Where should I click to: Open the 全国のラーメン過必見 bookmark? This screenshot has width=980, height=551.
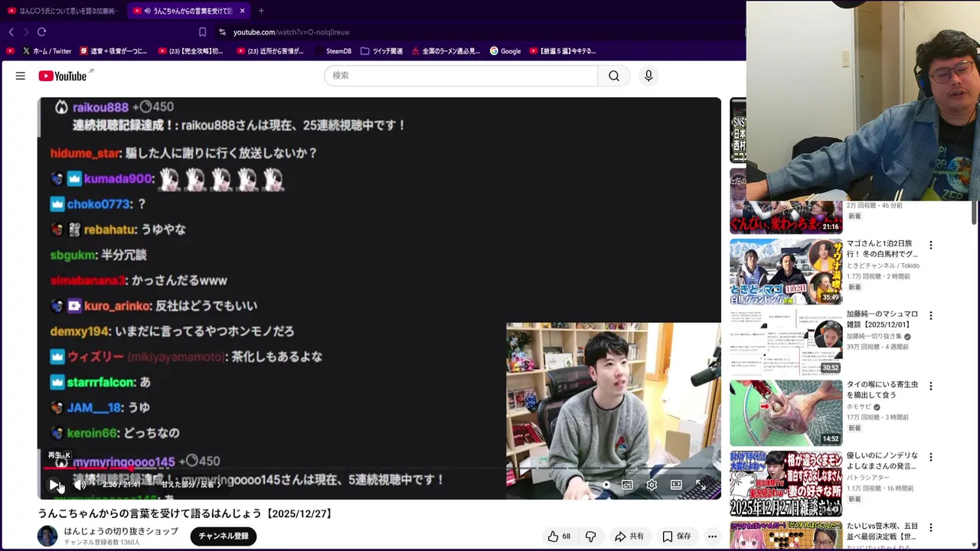(446, 51)
